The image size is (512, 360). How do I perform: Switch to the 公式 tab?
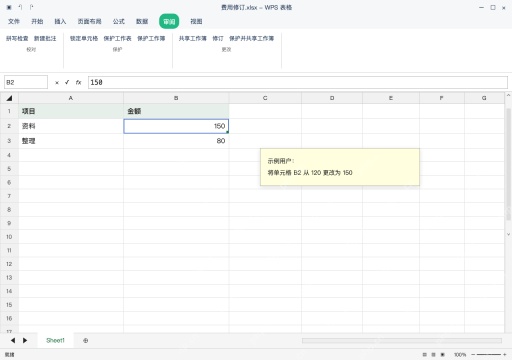click(119, 22)
